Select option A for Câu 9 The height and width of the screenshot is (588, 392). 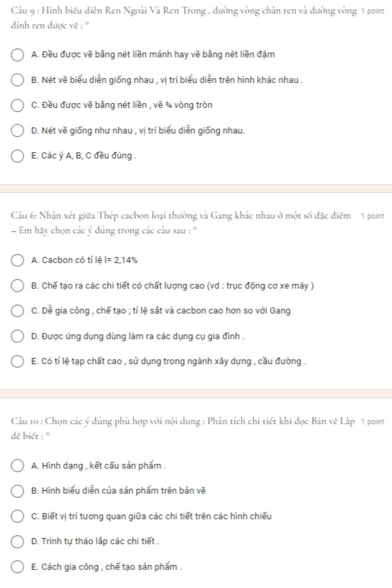[17, 55]
